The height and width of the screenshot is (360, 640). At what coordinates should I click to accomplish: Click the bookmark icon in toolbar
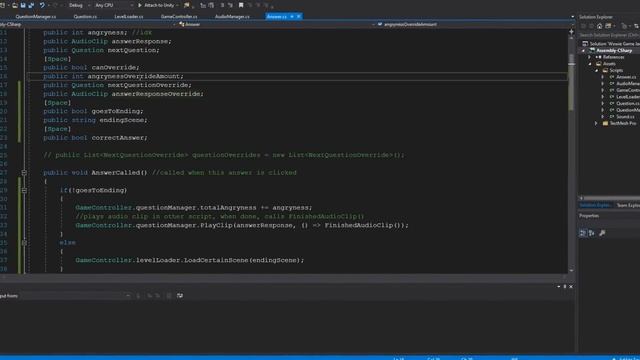click(241, 5)
